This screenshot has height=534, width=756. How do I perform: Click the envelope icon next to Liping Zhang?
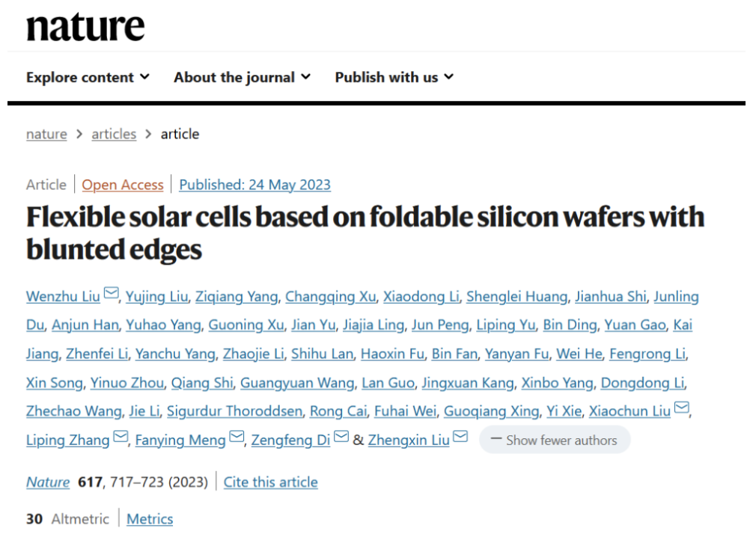click(121, 437)
